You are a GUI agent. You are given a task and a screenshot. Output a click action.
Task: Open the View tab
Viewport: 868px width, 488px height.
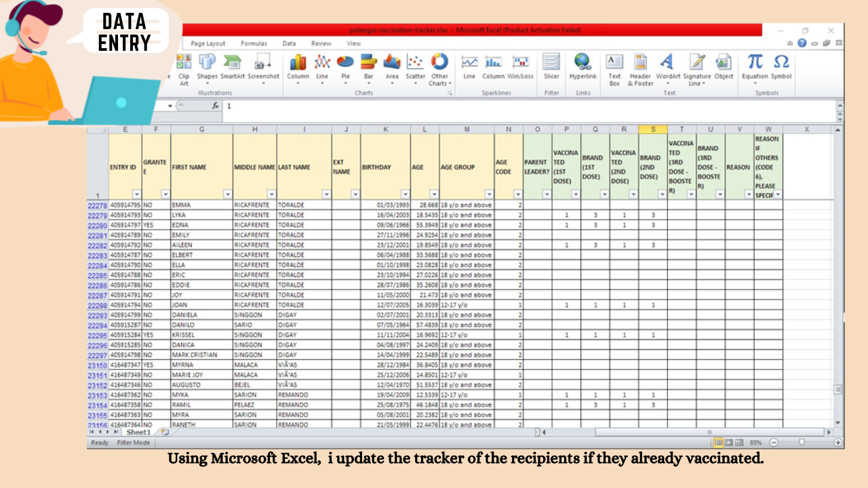pos(354,43)
